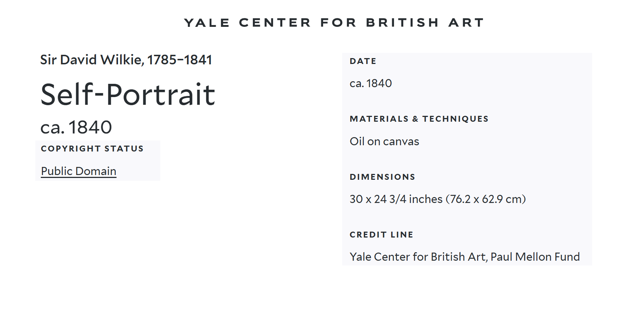644x314 pixels.
Task: Click the 76.2 x 62.9 cm measurement
Action: coord(486,199)
